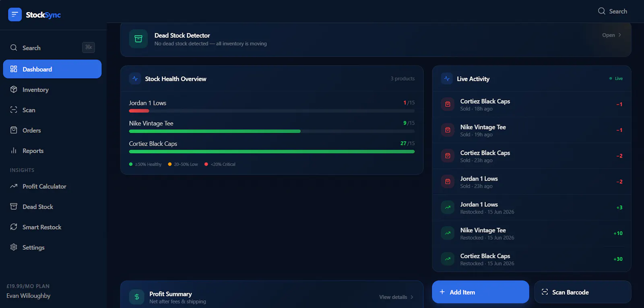Screen dimensions: 644x308
Task: Click the Cortiez Black Caps full stock bar
Action: click(272, 152)
